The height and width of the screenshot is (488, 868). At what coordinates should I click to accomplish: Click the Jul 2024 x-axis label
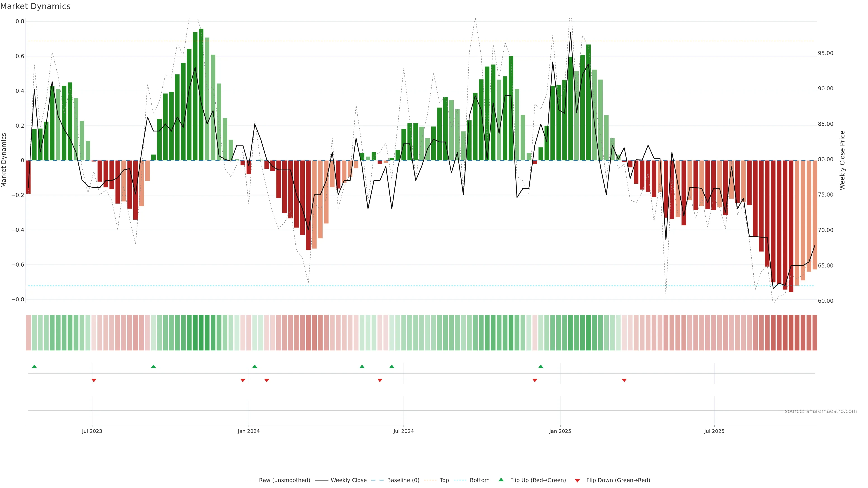pos(403,431)
